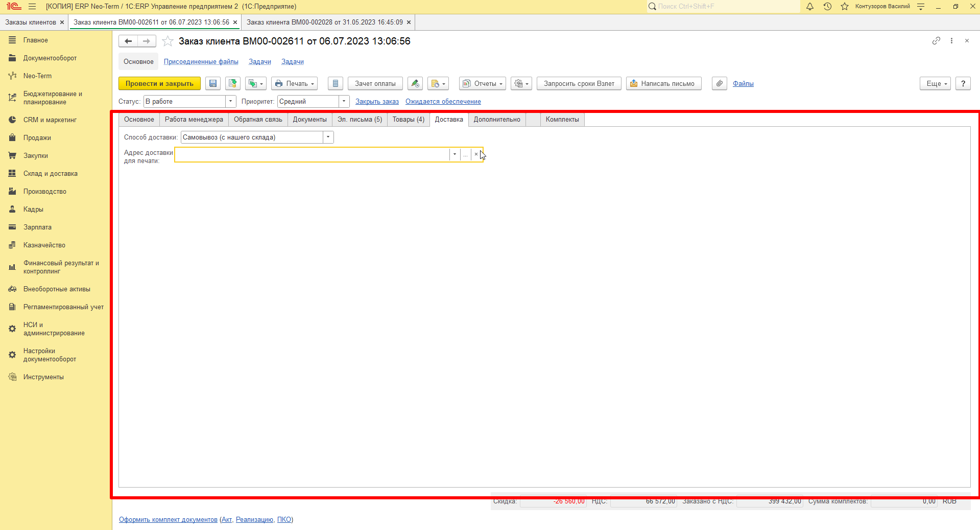Viewport: 980px width, 530px height.
Task: Open favorites star in title bar
Action: (845, 7)
